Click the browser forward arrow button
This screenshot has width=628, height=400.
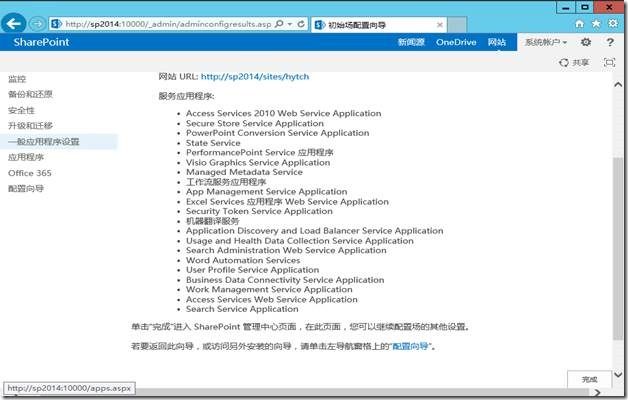(37, 24)
